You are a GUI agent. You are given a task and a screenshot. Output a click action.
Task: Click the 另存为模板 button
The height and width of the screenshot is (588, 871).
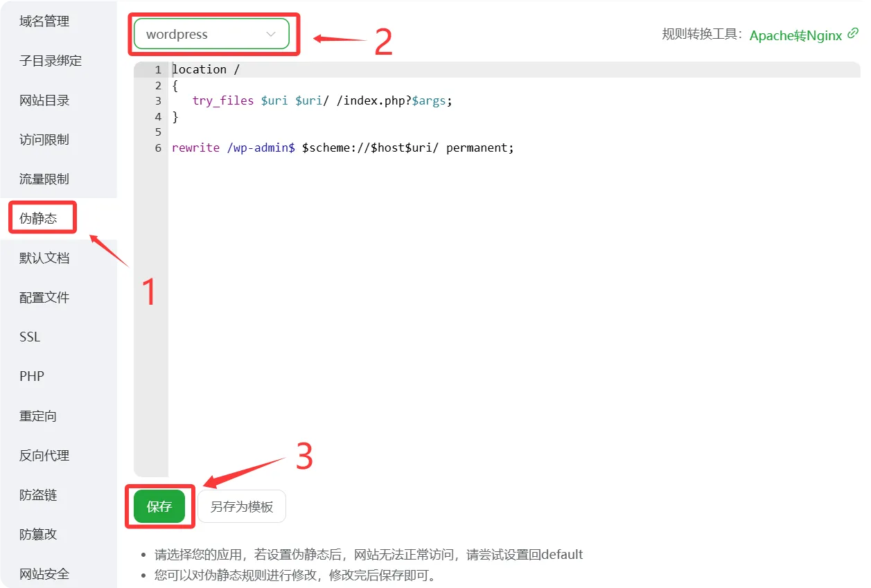tap(241, 507)
